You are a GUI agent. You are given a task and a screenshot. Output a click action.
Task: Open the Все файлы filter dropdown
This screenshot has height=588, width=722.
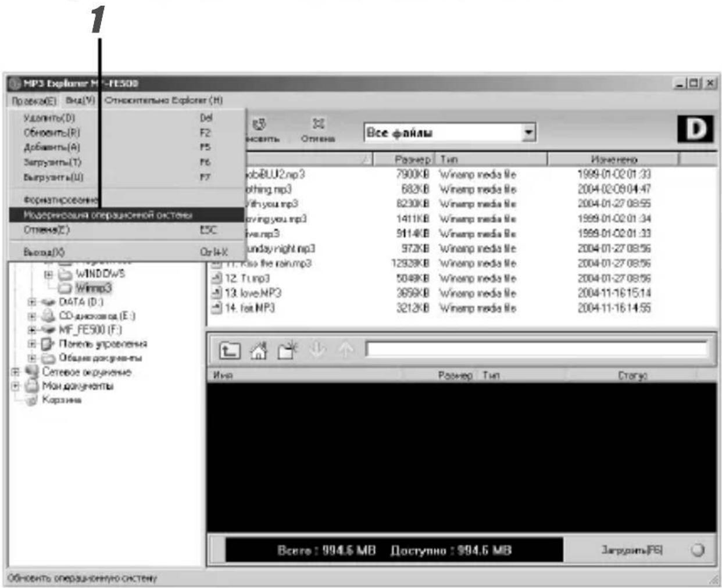click(528, 132)
